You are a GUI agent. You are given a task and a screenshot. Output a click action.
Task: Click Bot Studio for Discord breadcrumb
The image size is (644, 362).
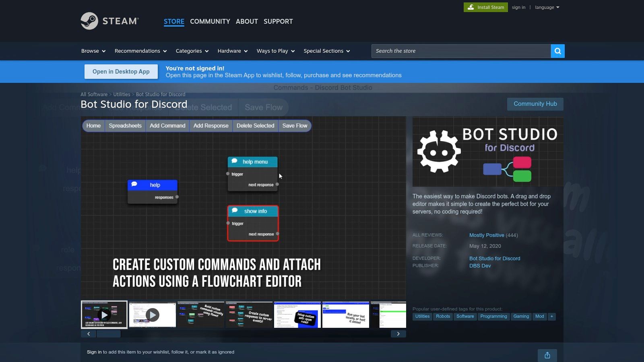coord(161,95)
